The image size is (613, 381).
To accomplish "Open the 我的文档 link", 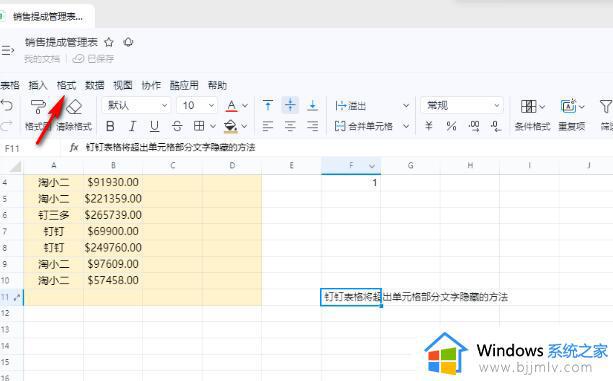I will click(42, 59).
